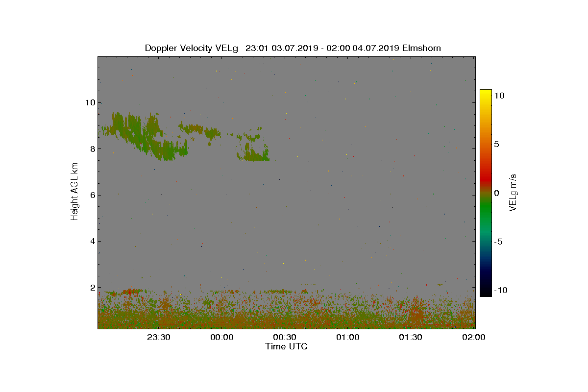588x392 pixels.
Task: Click the 'Time UTC' axis label
Action: click(286, 346)
